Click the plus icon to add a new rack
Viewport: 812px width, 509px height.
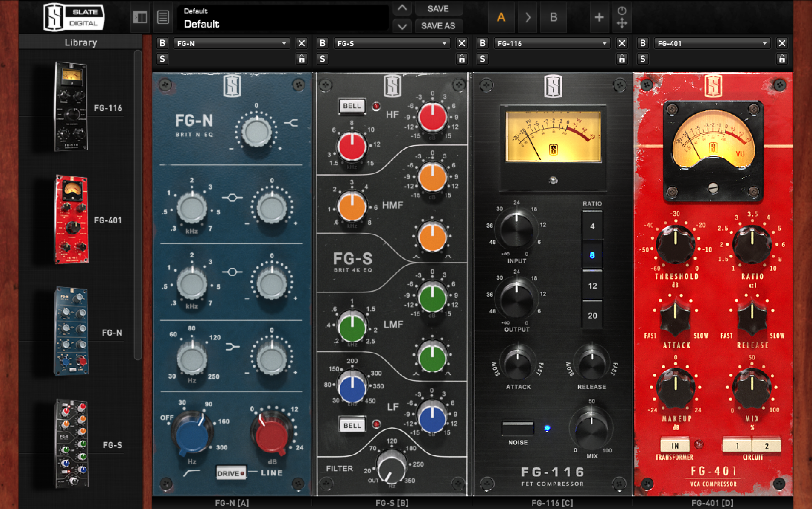coord(600,17)
